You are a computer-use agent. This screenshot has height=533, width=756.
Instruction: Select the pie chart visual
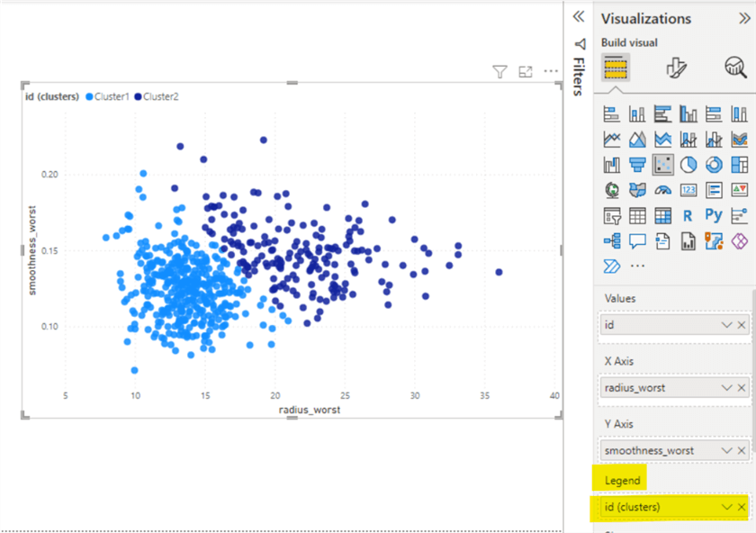[x=688, y=165]
